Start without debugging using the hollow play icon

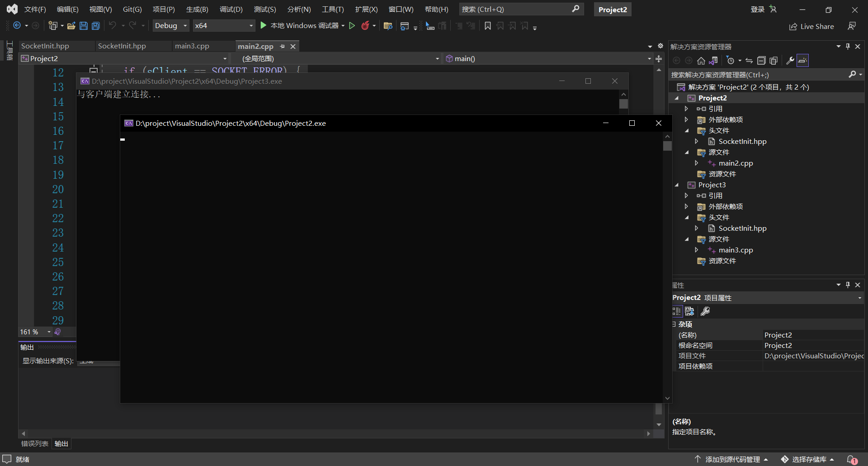pyautogui.click(x=352, y=26)
